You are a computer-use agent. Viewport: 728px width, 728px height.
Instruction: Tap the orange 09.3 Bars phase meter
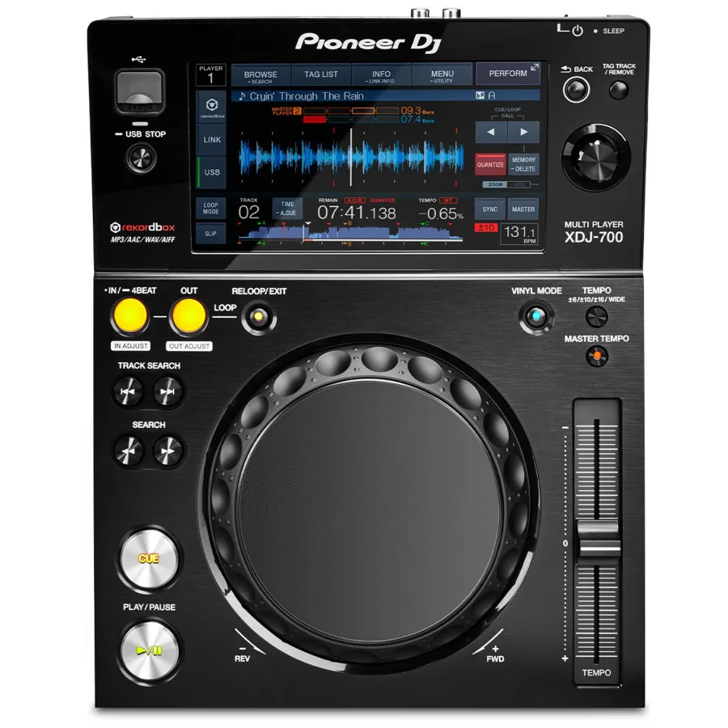click(369, 111)
